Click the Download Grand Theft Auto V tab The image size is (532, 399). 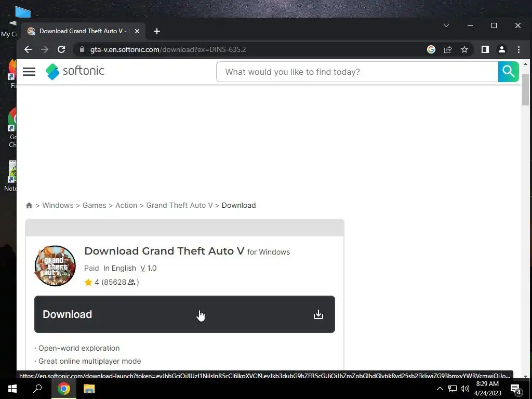(84, 31)
